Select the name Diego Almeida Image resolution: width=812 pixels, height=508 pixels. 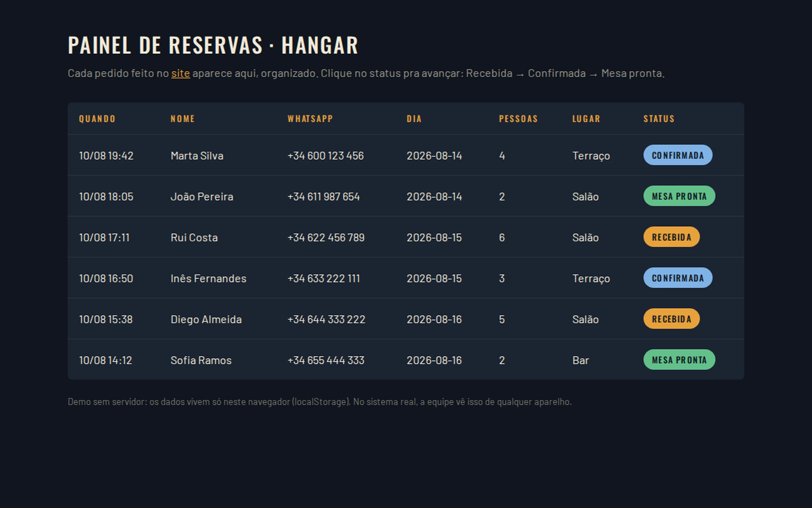pyautogui.click(x=206, y=319)
